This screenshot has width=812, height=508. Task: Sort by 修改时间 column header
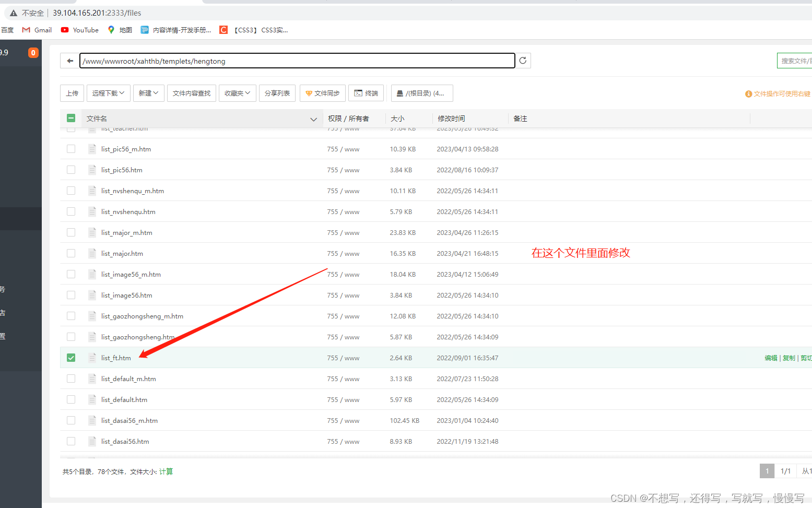tap(451, 119)
